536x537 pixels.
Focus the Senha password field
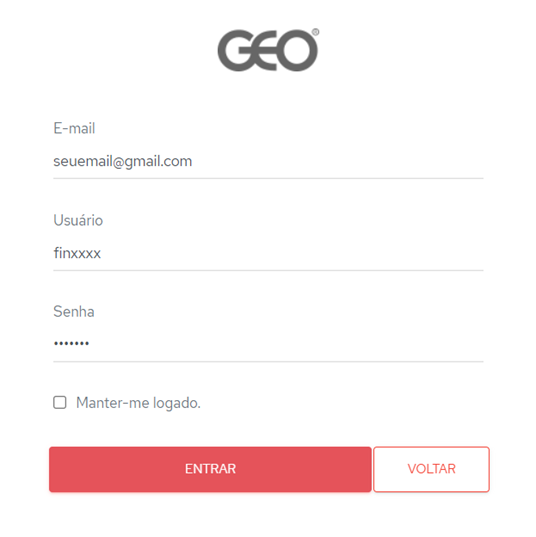pyautogui.click(x=268, y=344)
